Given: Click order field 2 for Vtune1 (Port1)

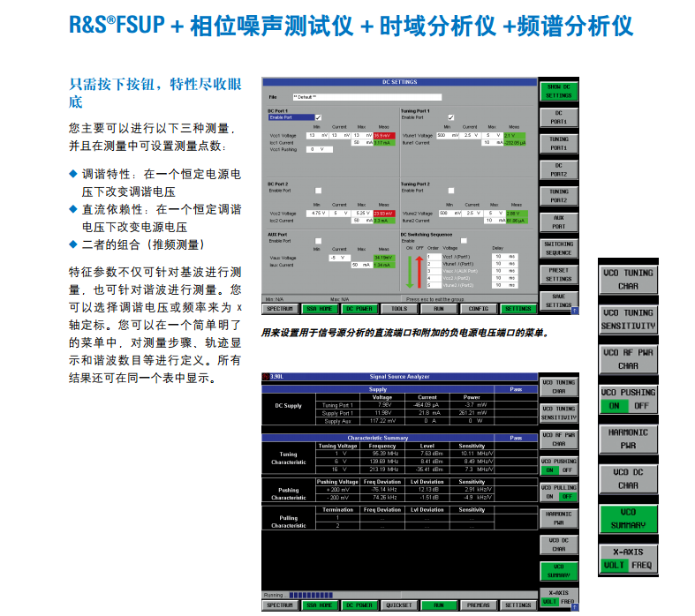Looking at the screenshot, I should coord(434,264).
